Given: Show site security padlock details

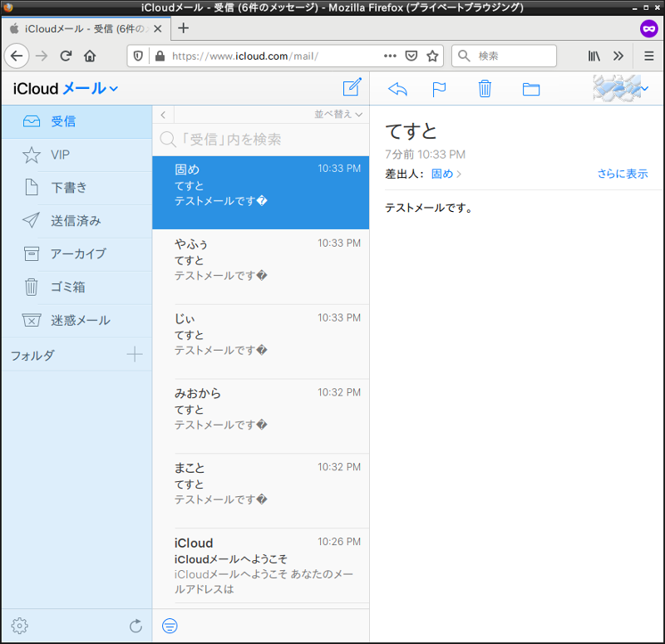Looking at the screenshot, I should pyautogui.click(x=160, y=56).
